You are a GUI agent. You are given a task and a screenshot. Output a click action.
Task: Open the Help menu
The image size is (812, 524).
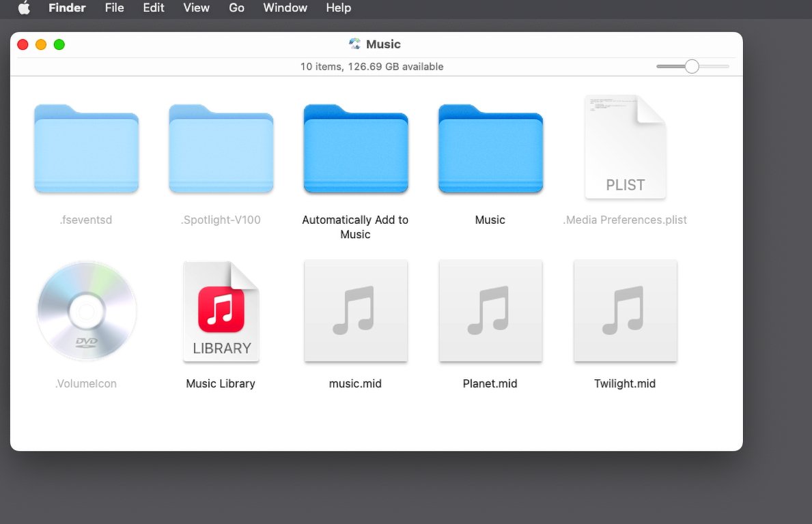pos(338,8)
